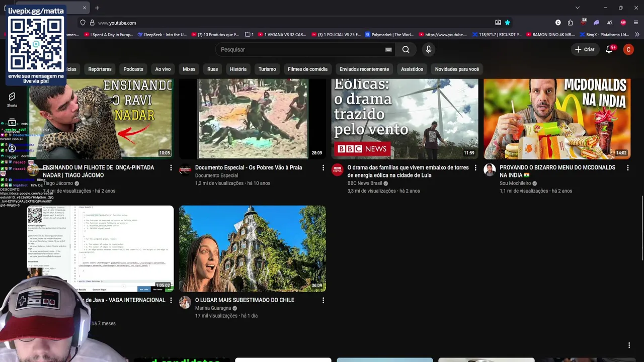Click the site padlock icon
This screenshot has width=644, height=362.
pos(92,23)
